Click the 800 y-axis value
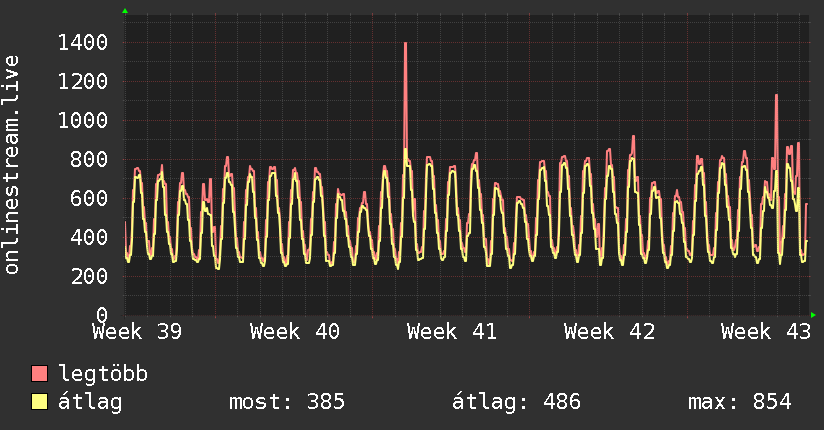 click(89, 159)
